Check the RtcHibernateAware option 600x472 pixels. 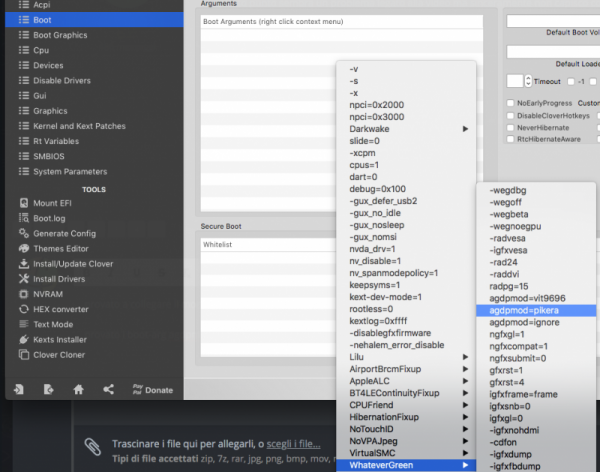[510, 139]
